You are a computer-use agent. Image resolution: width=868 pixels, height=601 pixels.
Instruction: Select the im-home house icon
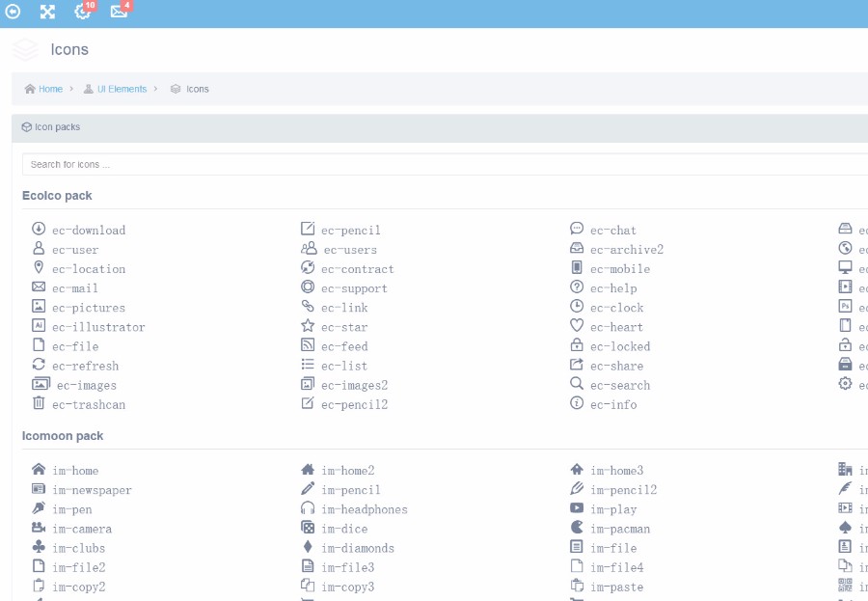39,469
